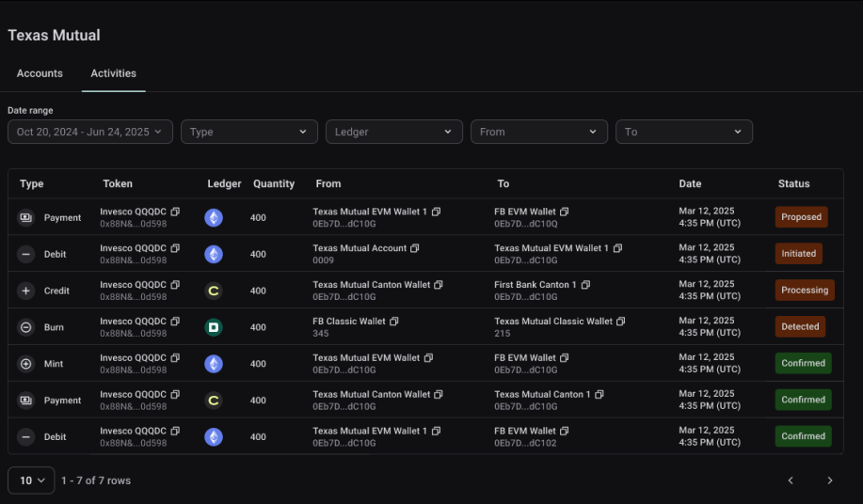This screenshot has height=504, width=863.
Task: Copy the Texas Mutual Classic Wallet identifier
Action: click(x=621, y=322)
